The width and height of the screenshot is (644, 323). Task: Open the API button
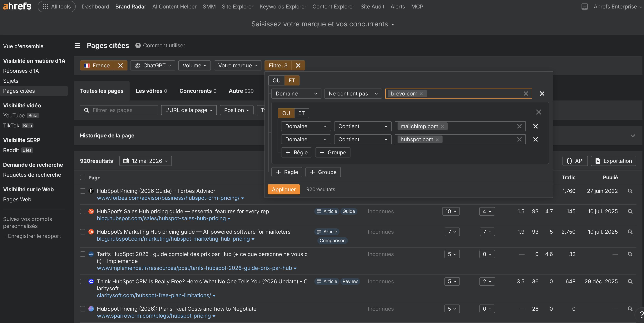(x=575, y=161)
